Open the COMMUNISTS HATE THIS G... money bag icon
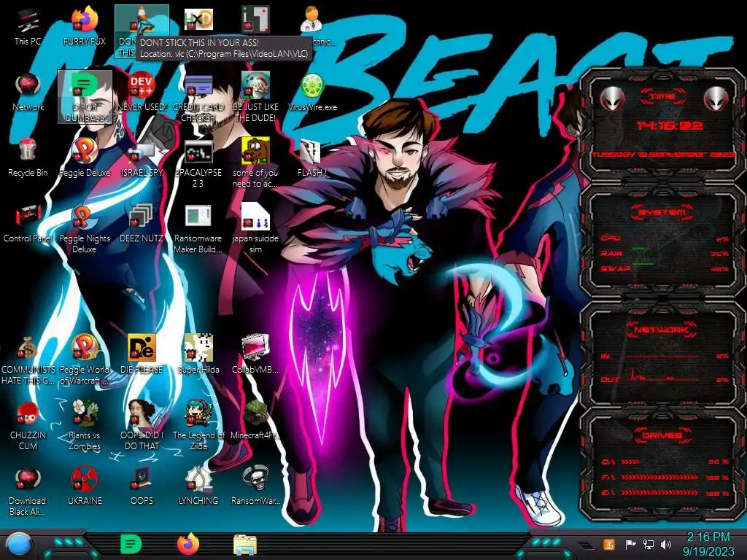The height and width of the screenshot is (560, 747). pos(28,359)
